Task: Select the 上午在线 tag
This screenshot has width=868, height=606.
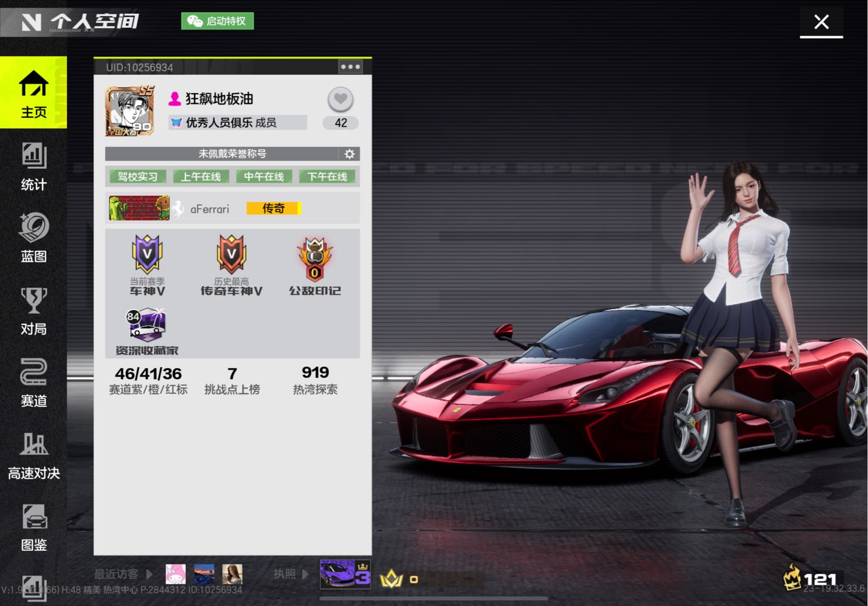Action: pos(201,177)
